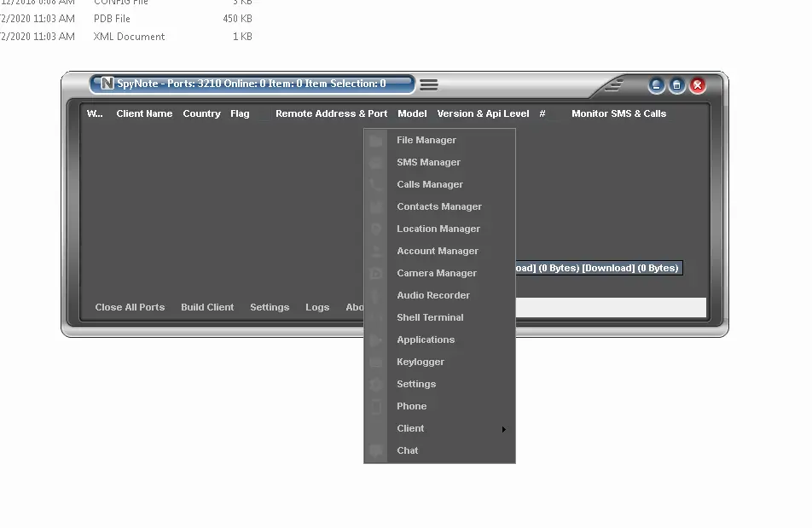Click the SMS Manager icon
This screenshot has width=812, height=528.
[x=375, y=162]
